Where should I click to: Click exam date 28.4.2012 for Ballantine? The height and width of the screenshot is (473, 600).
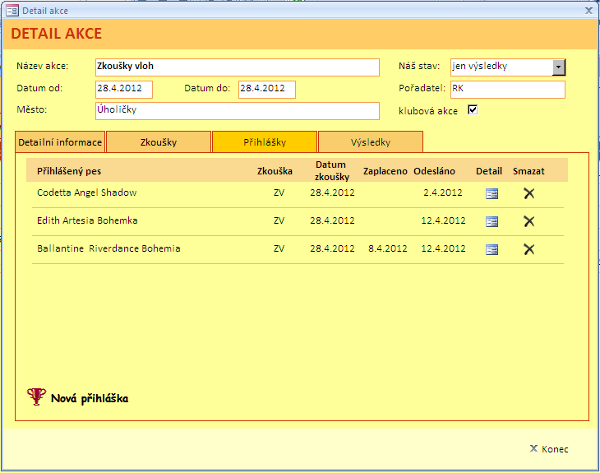click(x=332, y=249)
